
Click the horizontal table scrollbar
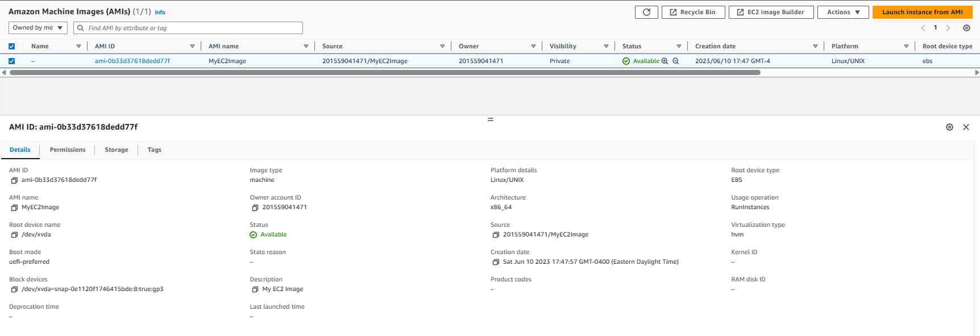pos(385,73)
